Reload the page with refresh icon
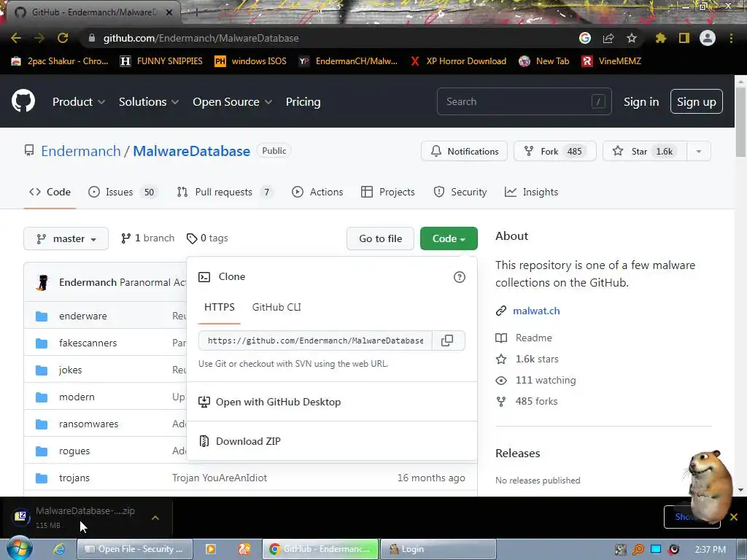The image size is (747, 560). 63,38
